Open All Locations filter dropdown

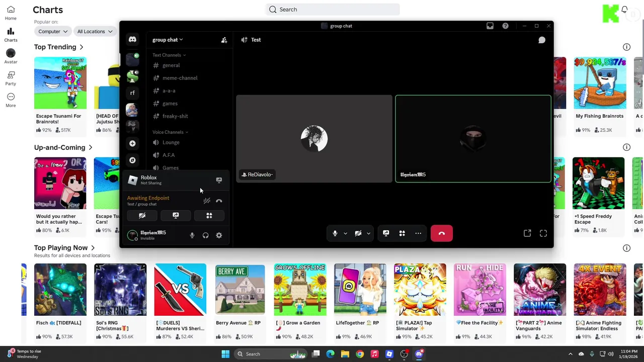coord(95,31)
